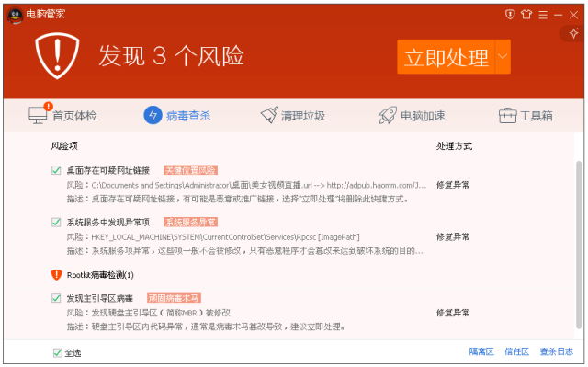Click the 风险项 column header
The width and height of the screenshot is (588, 367).
64,146
